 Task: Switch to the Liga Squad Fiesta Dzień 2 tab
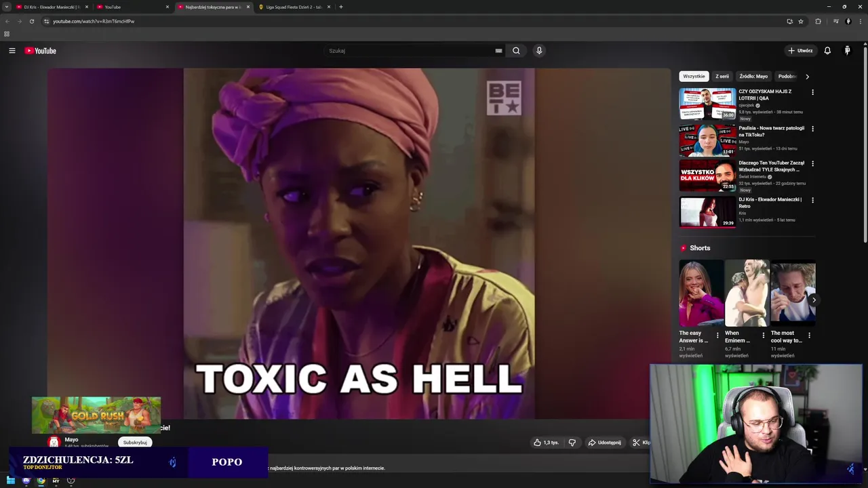point(294,7)
